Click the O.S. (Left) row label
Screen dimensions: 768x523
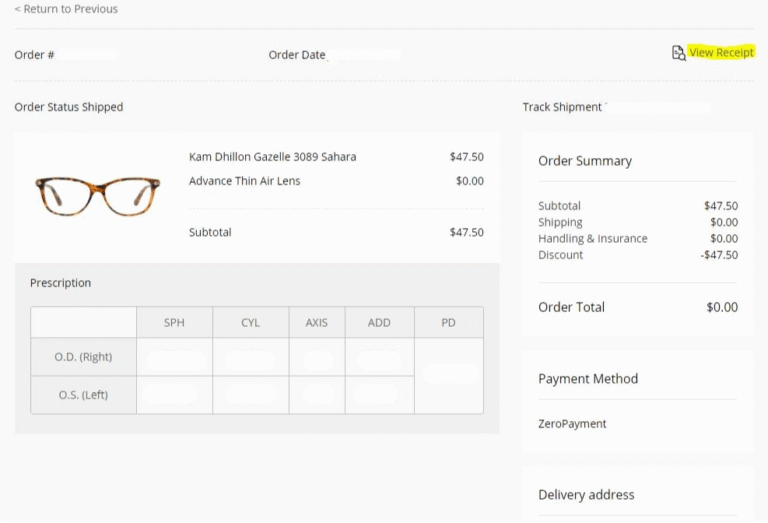(83, 395)
